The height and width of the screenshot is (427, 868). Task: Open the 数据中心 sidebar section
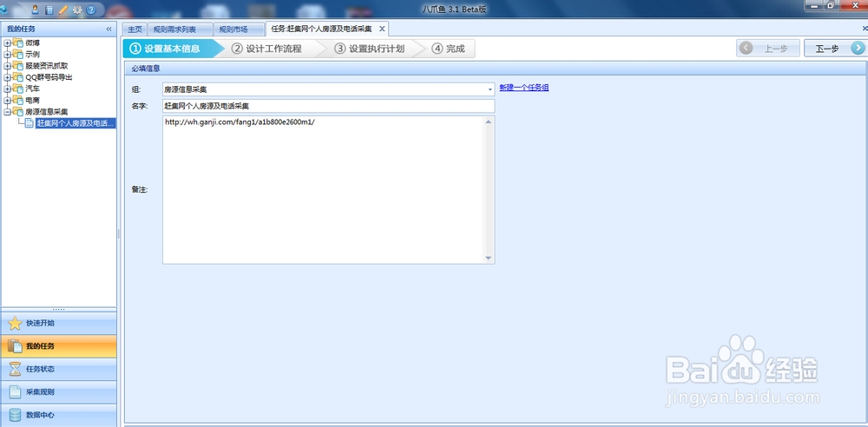[x=59, y=415]
